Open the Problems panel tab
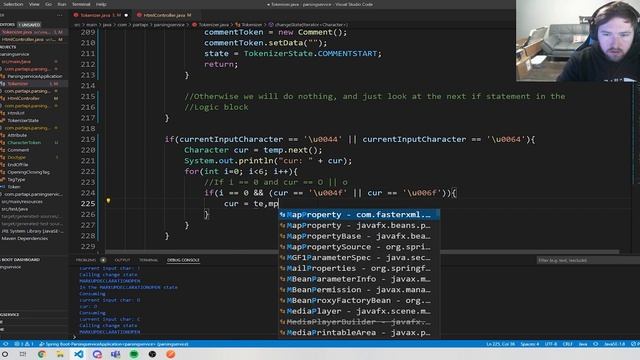The image size is (640, 360). click(x=86, y=260)
